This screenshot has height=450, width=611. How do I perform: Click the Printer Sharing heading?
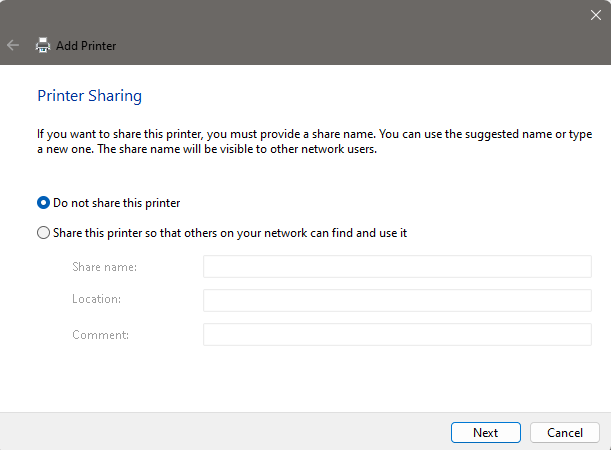pos(89,96)
